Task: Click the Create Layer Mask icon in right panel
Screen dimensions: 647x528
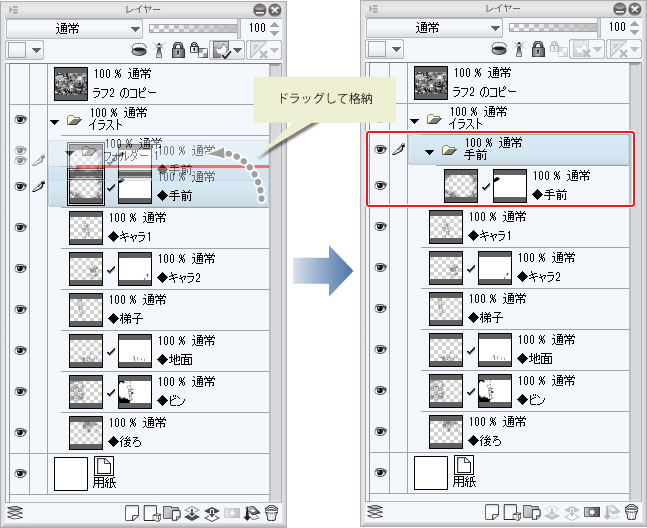Action: (x=592, y=512)
